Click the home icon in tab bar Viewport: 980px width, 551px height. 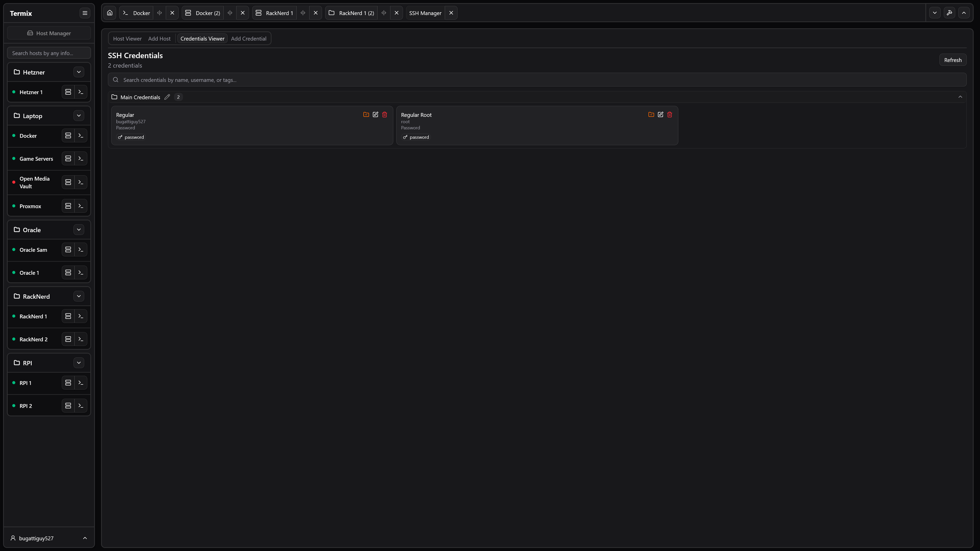coord(109,13)
